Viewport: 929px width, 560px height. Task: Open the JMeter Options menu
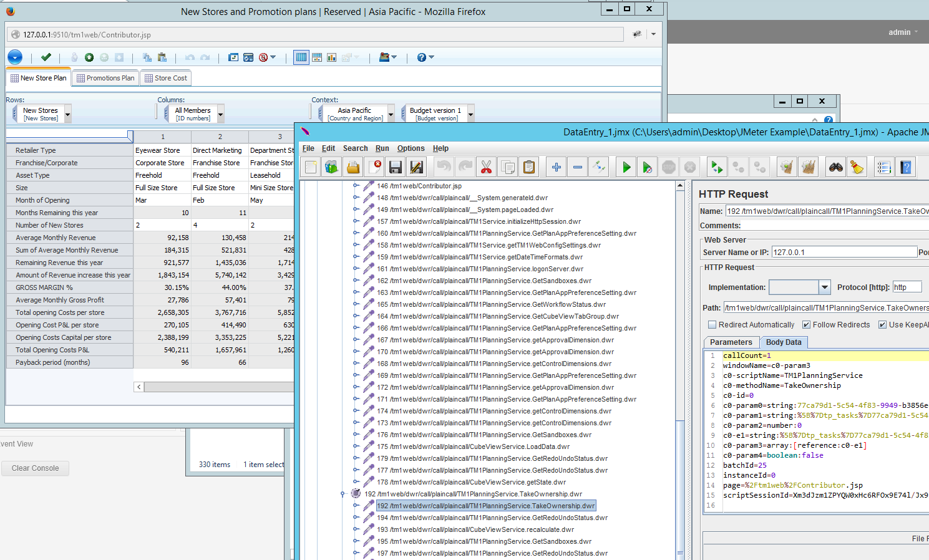[411, 148]
